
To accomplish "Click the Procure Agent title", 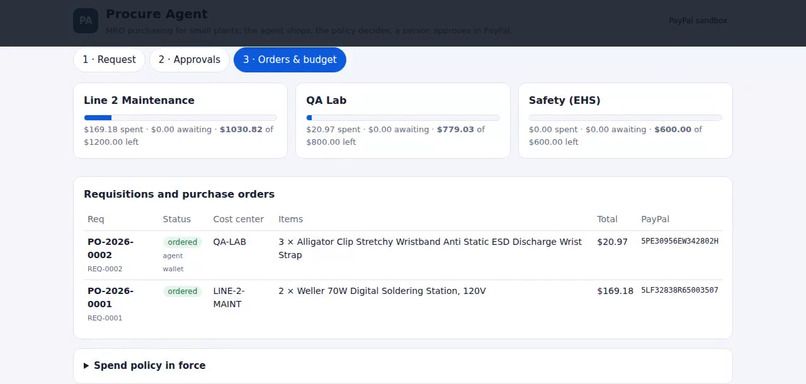I will (x=157, y=14).
